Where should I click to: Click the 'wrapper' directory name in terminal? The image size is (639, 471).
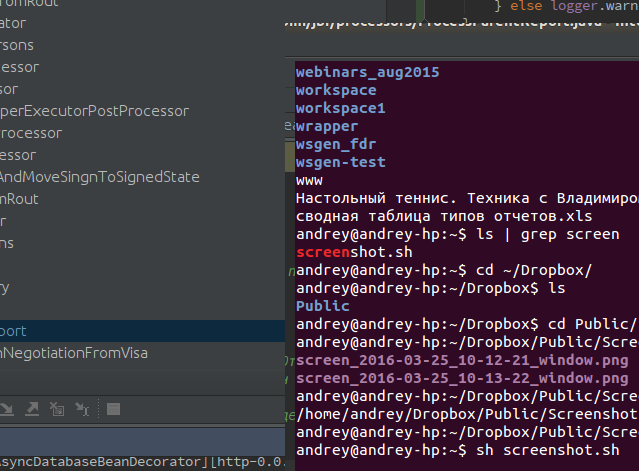point(327,126)
